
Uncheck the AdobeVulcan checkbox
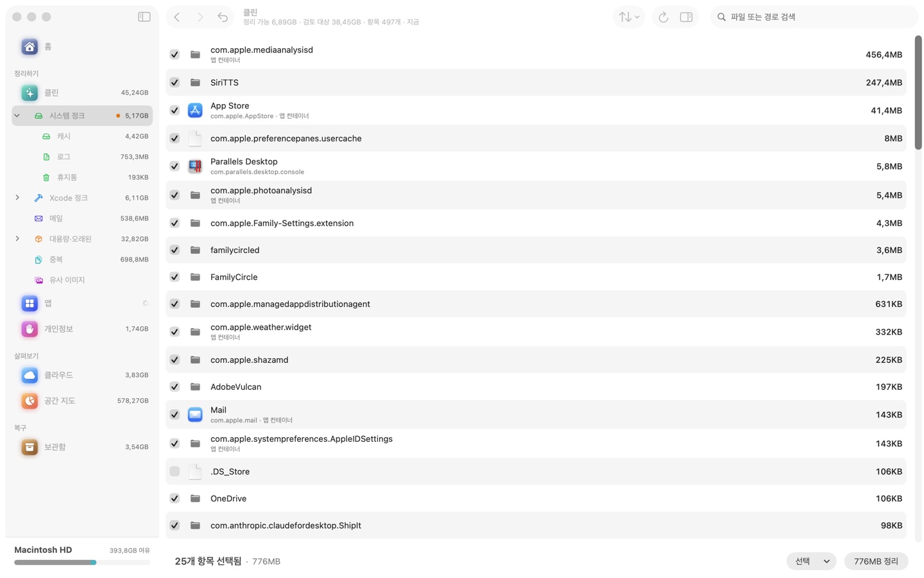pyautogui.click(x=175, y=387)
